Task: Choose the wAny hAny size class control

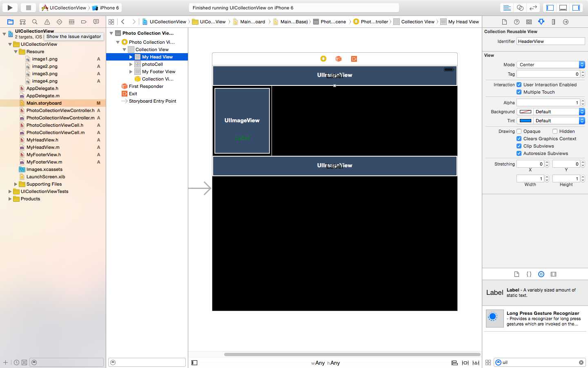Action: (325, 363)
